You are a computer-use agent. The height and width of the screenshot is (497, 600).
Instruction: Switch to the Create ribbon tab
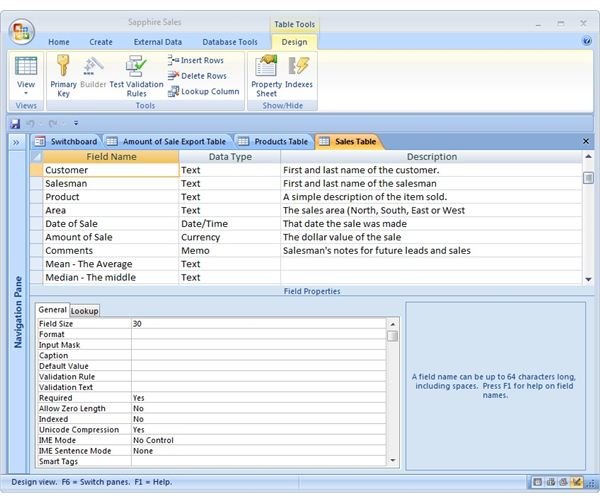(x=101, y=42)
